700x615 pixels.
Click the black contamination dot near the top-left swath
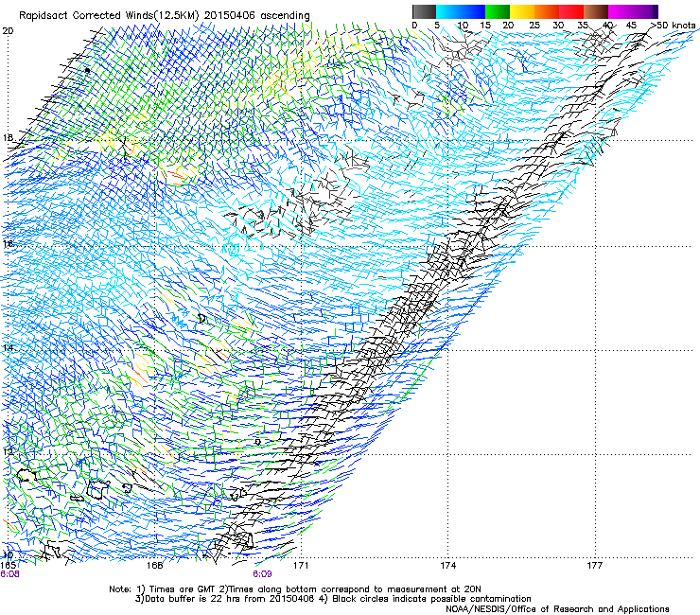pyautogui.click(x=87, y=70)
